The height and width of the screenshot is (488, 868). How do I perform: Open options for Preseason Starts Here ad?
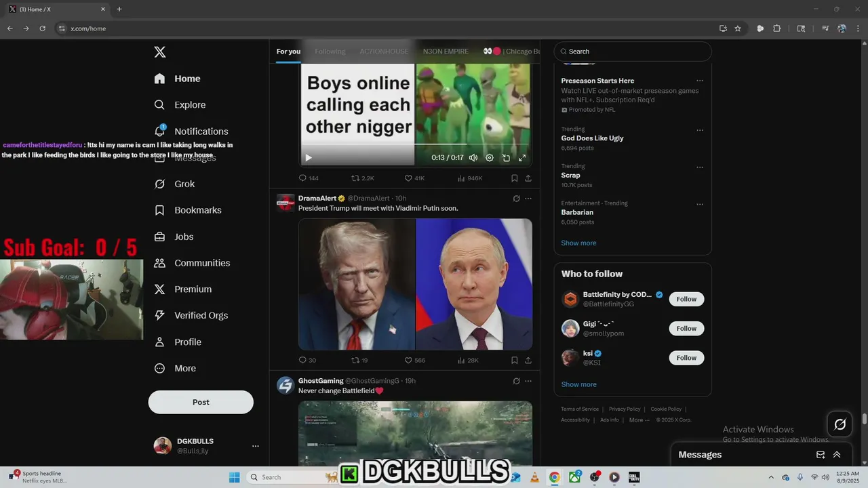[700, 81]
